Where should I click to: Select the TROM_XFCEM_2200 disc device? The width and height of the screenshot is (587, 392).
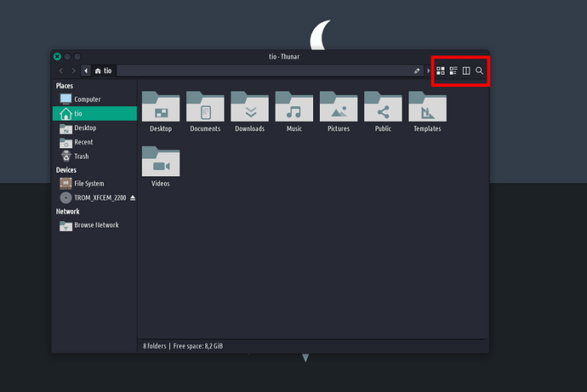pyautogui.click(x=93, y=197)
